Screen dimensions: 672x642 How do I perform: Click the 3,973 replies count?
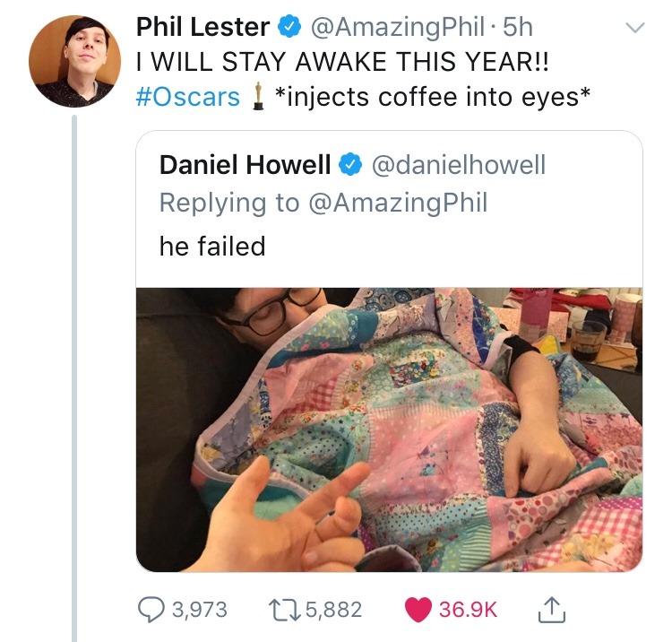pyautogui.click(x=198, y=610)
